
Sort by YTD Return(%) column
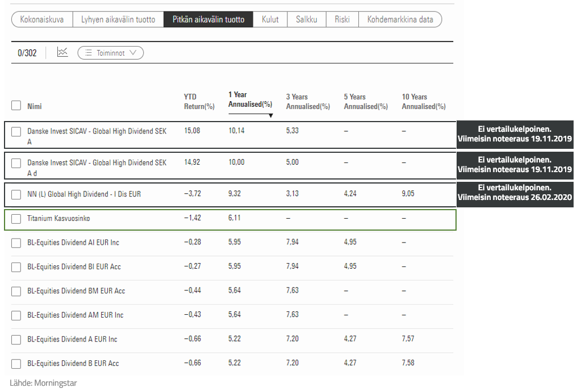pyautogui.click(x=199, y=102)
